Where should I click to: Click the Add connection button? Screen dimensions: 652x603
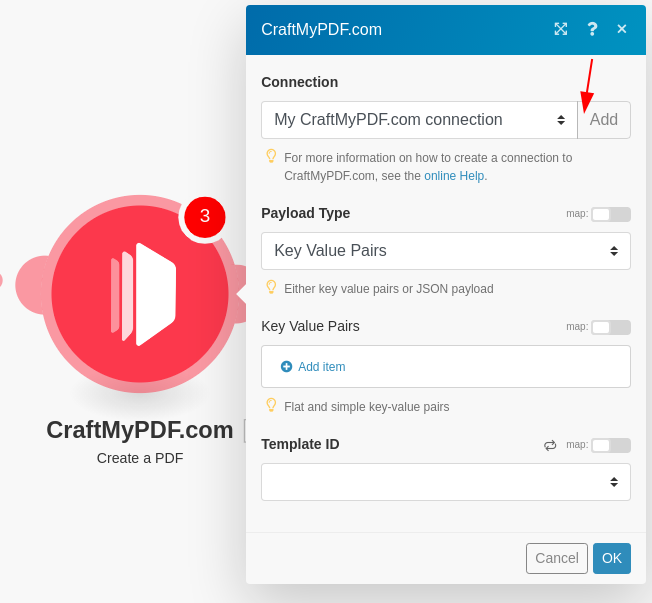tap(604, 120)
